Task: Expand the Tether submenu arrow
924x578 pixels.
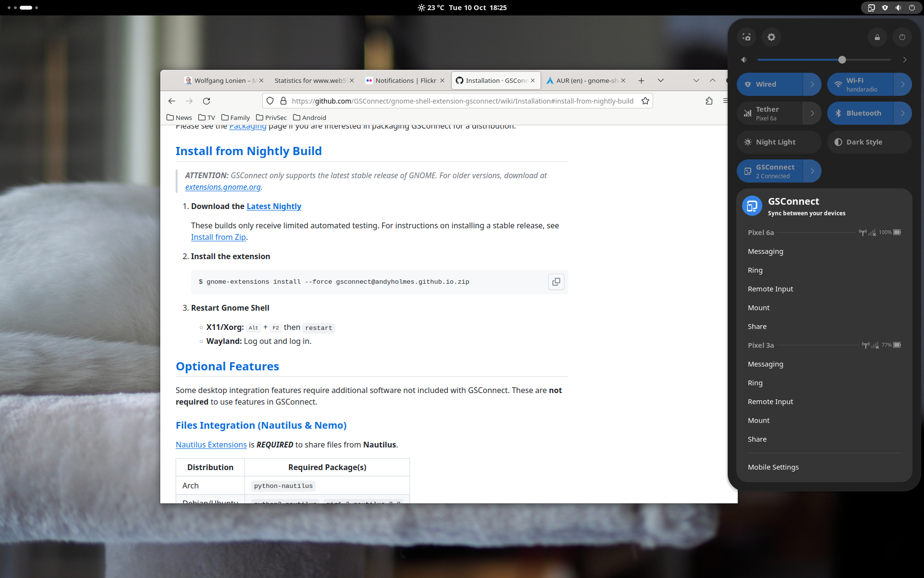Action: click(x=812, y=113)
